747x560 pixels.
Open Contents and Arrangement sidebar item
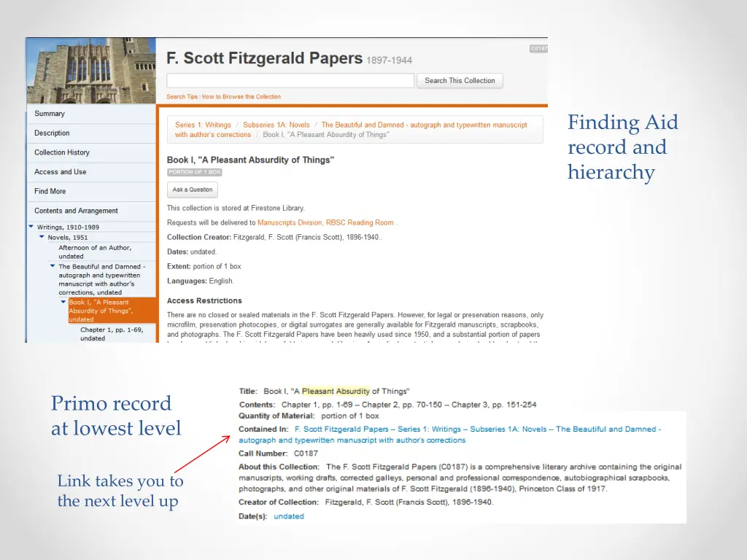pyautogui.click(x=91, y=211)
